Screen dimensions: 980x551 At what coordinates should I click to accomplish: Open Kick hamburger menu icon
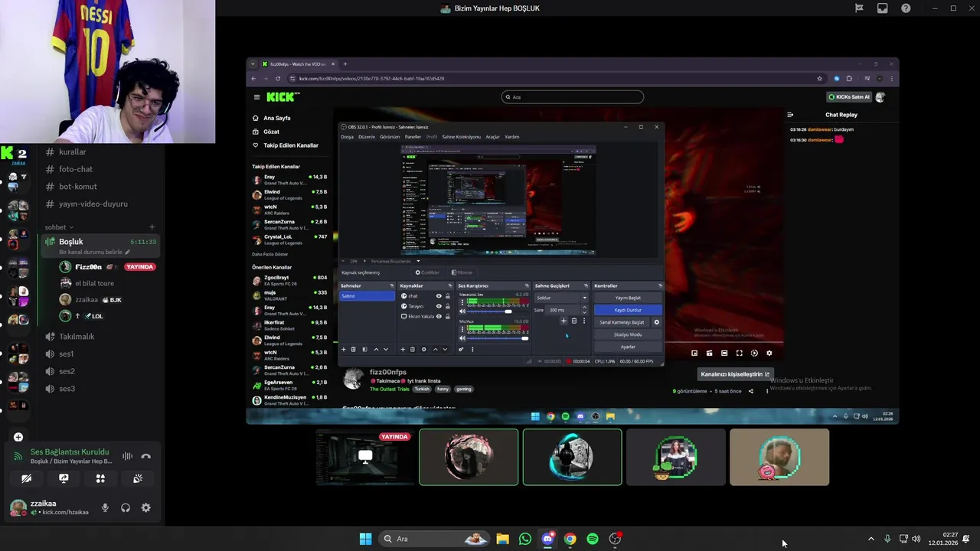257,97
